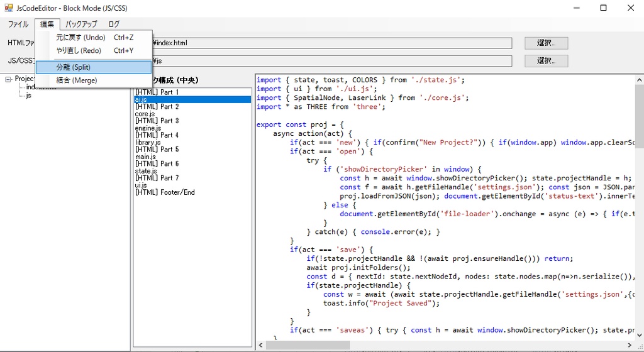
Task: Place cursor on 'async action(act)' line
Action: pos(313,134)
